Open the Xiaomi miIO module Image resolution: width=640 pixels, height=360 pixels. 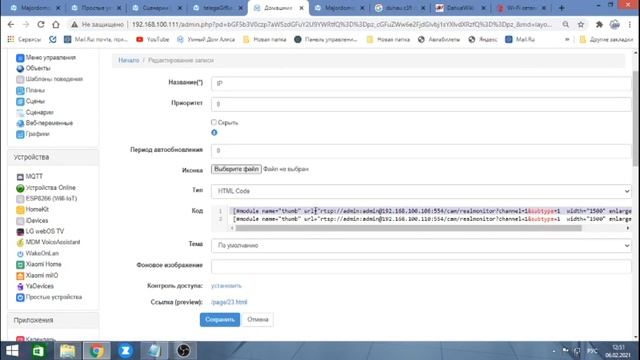click(x=37, y=276)
